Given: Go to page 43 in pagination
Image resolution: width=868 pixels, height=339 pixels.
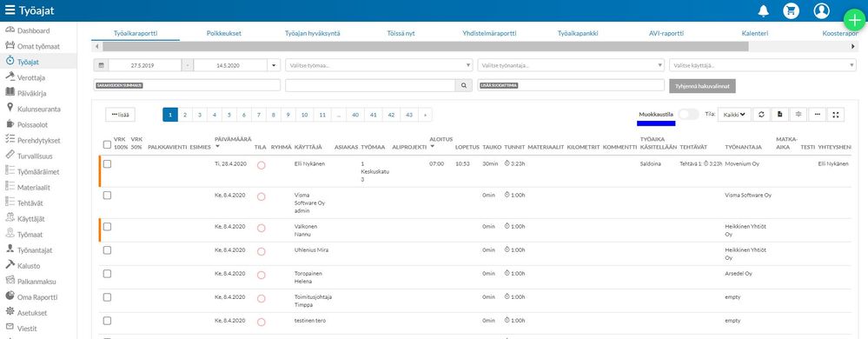Looking at the screenshot, I should coord(409,115).
